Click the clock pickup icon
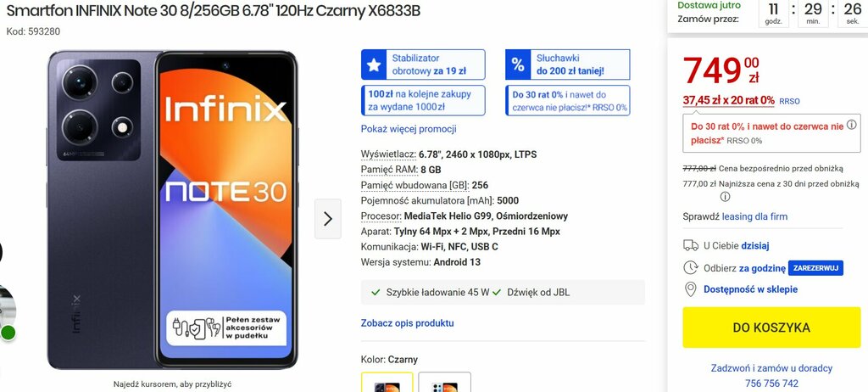The width and height of the screenshot is (868, 392). coord(690,268)
